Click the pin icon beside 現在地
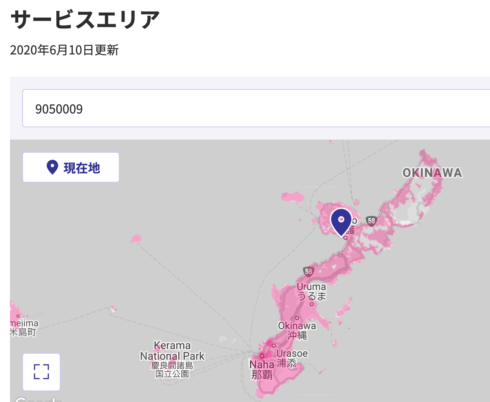Image resolution: width=490 pixels, height=402 pixels. coord(52,167)
